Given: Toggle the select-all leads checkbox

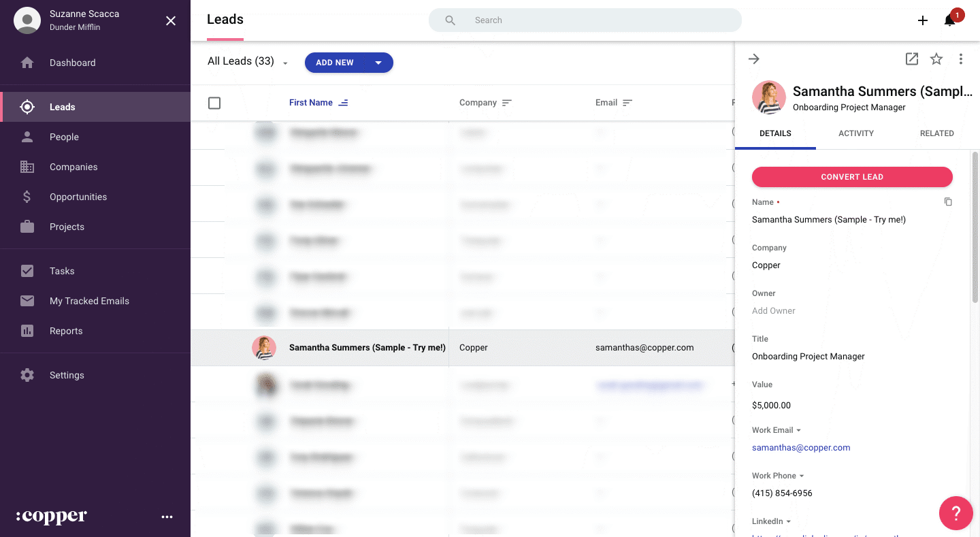Looking at the screenshot, I should point(214,103).
